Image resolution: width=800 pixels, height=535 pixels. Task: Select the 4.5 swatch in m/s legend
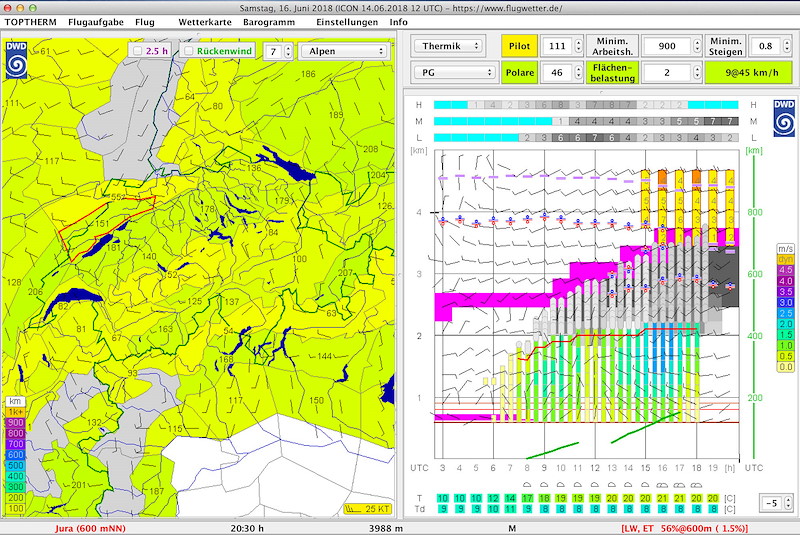[x=785, y=270]
